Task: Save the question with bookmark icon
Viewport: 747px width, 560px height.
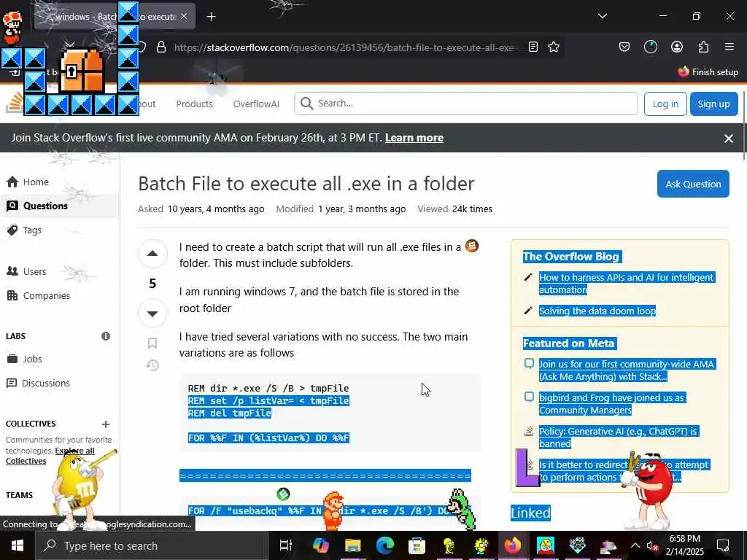Action: (152, 343)
